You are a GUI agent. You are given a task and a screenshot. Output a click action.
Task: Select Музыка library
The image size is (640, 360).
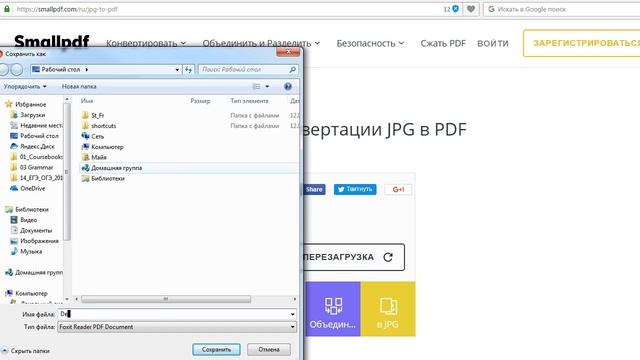pos(31,252)
